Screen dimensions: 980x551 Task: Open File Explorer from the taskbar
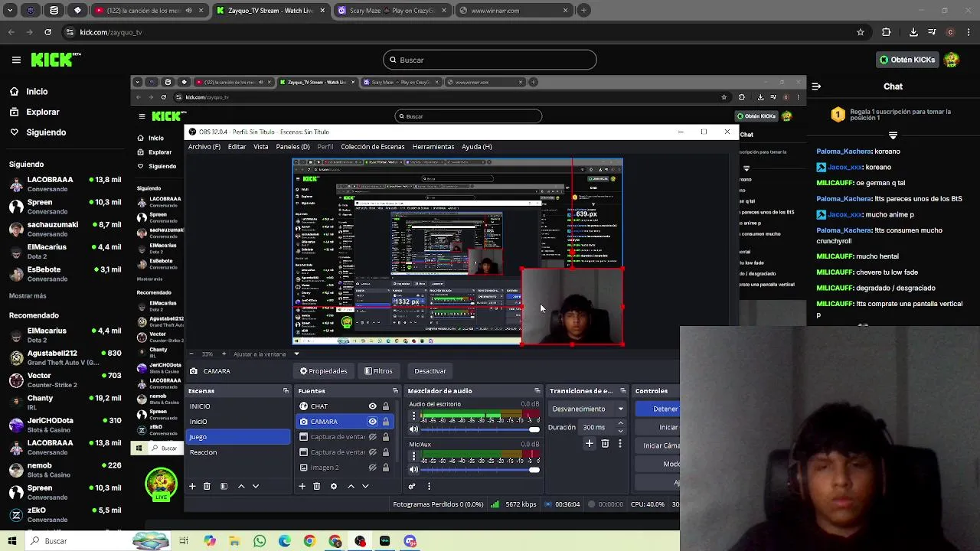(x=234, y=541)
